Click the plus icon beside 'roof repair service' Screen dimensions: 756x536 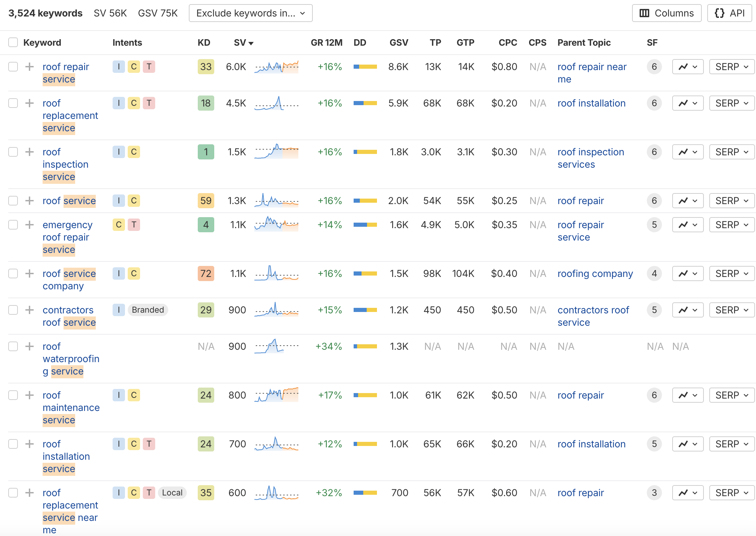29,67
